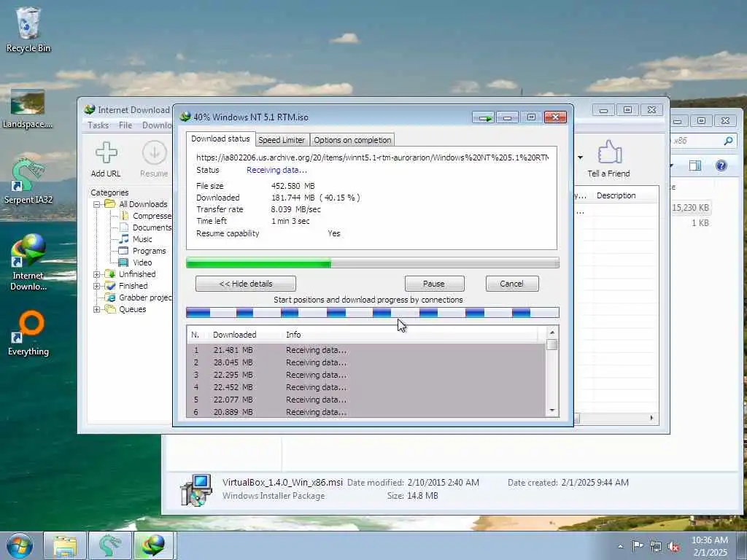747x560 pixels.
Task: Click the download URL text
Action: [372, 157]
